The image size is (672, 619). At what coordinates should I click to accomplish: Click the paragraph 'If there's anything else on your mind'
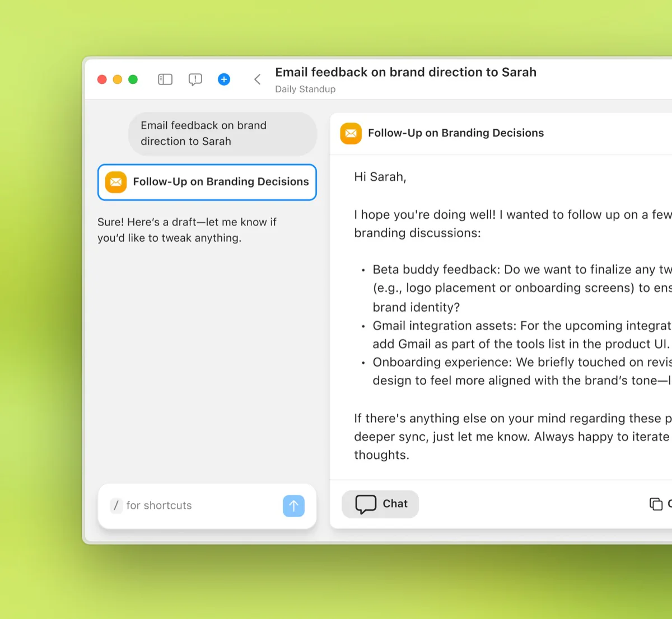click(x=512, y=437)
